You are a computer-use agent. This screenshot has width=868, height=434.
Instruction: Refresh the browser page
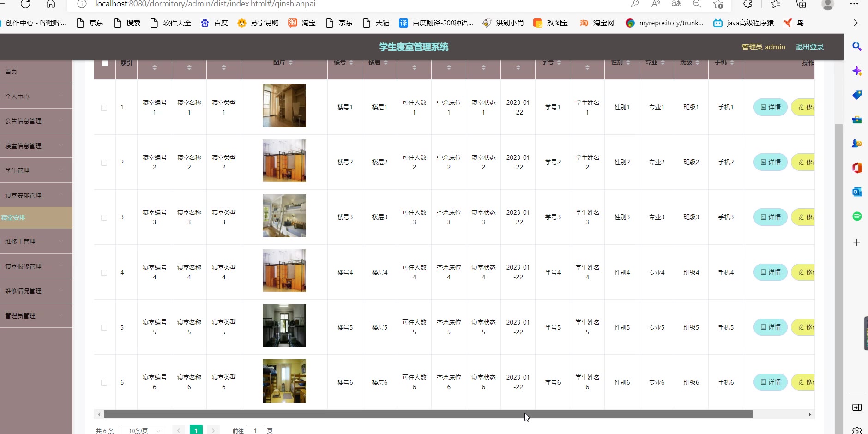click(x=25, y=4)
